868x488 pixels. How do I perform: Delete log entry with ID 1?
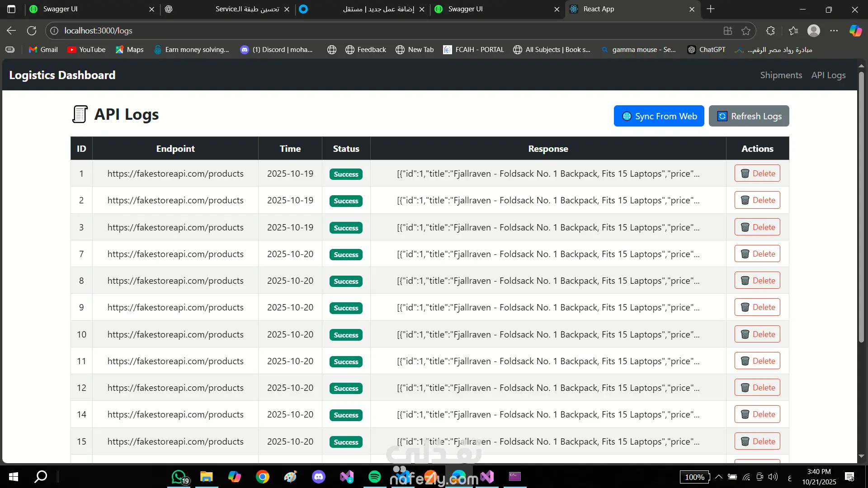point(757,174)
